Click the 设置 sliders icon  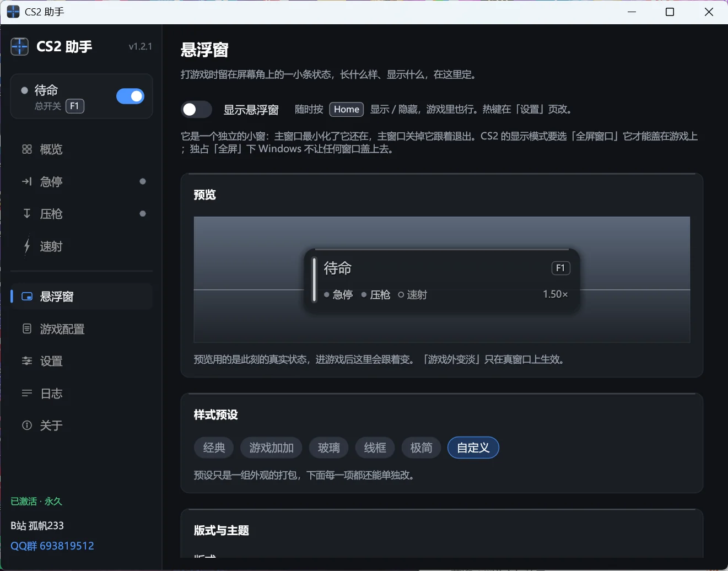coord(26,361)
